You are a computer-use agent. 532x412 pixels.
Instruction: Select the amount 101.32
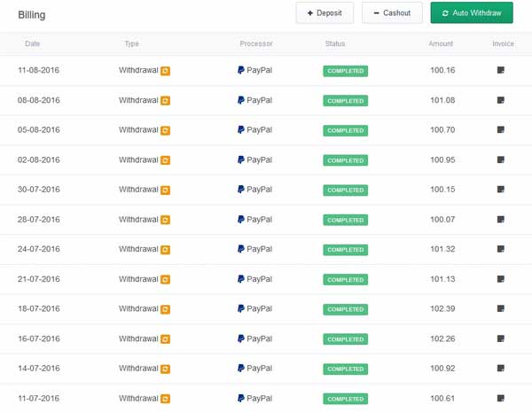pos(442,249)
